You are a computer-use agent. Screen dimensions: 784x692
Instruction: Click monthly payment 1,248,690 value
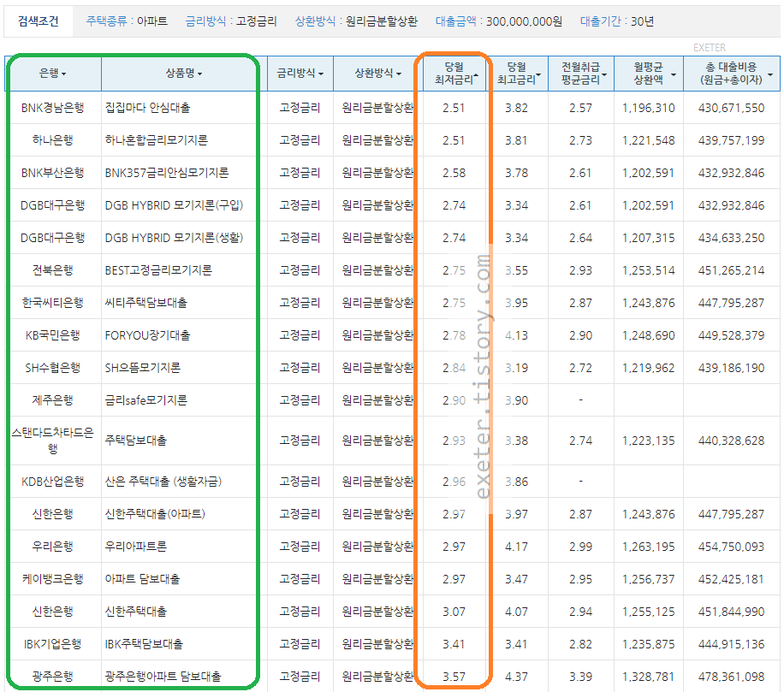(x=649, y=335)
